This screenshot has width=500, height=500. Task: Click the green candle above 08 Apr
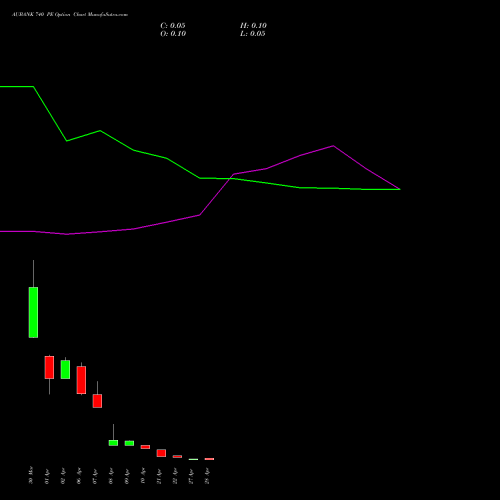coord(113,443)
